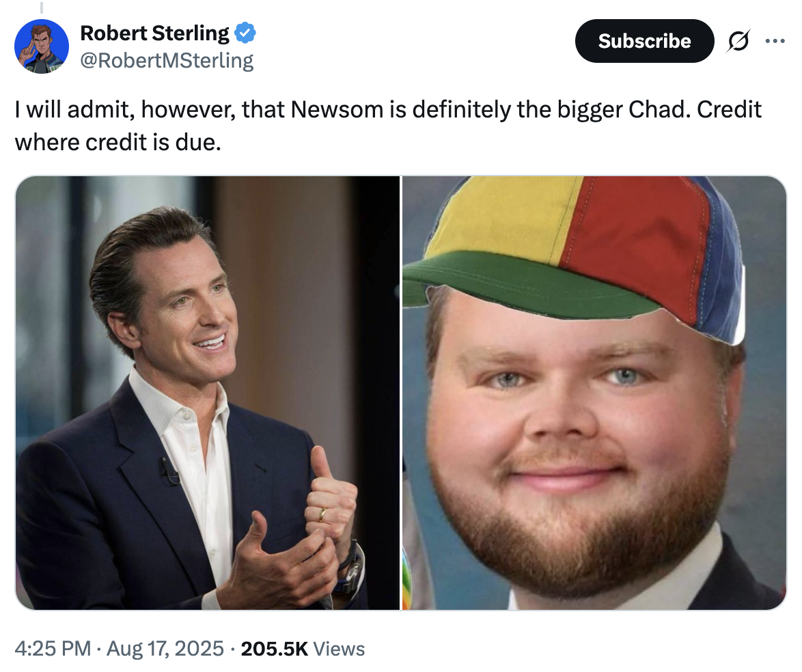Screen dimensions: 802x672
Task: Click the 205.5K view count
Action: coord(274,649)
